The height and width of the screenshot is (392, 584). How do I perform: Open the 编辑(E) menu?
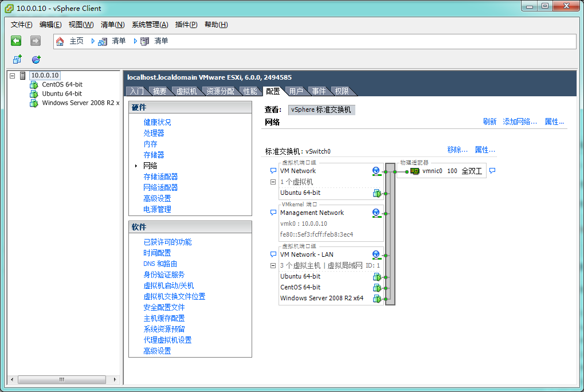pyautogui.click(x=50, y=25)
